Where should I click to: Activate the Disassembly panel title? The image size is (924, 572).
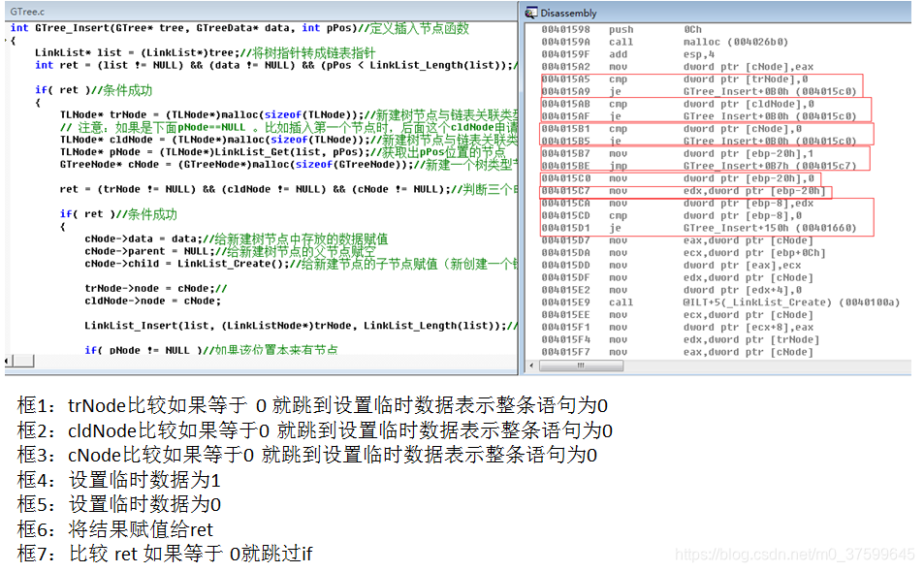coord(568,13)
